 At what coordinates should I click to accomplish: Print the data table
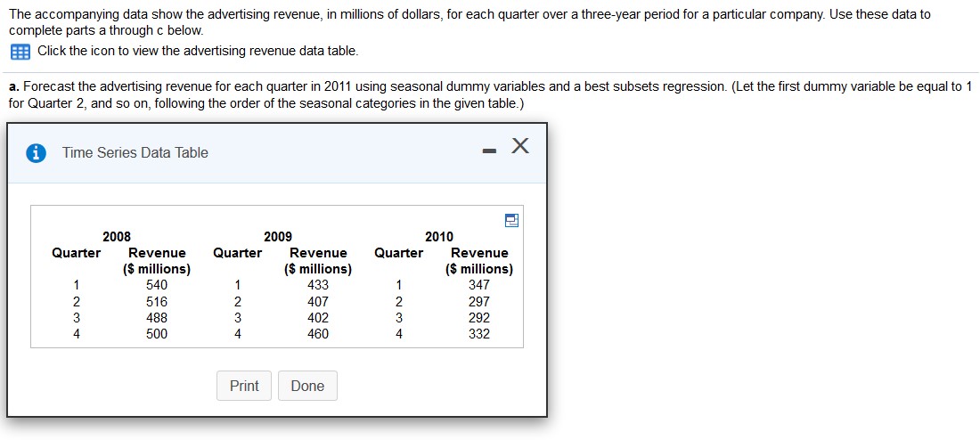(x=244, y=386)
